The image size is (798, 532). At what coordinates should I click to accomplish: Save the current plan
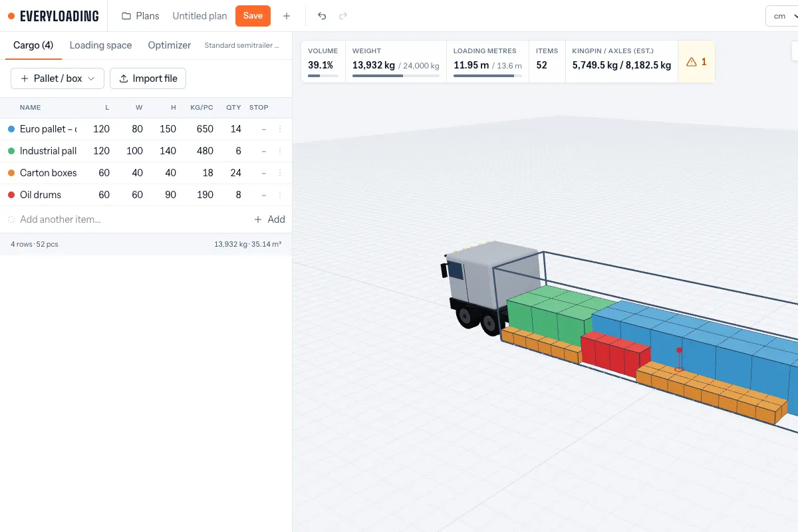(253, 16)
